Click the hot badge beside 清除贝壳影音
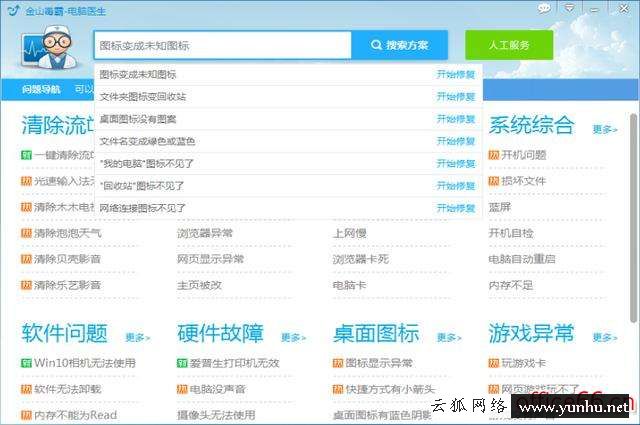Image resolution: width=640 pixels, height=425 pixels. click(x=26, y=259)
